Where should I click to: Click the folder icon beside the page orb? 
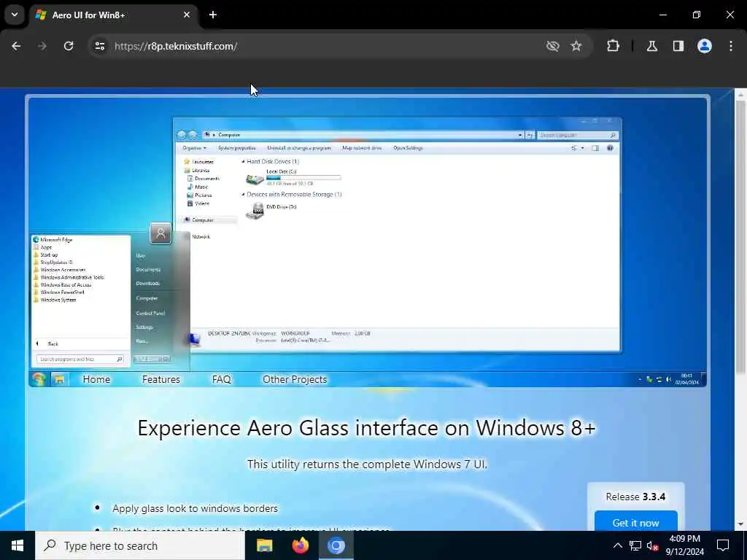(x=60, y=379)
